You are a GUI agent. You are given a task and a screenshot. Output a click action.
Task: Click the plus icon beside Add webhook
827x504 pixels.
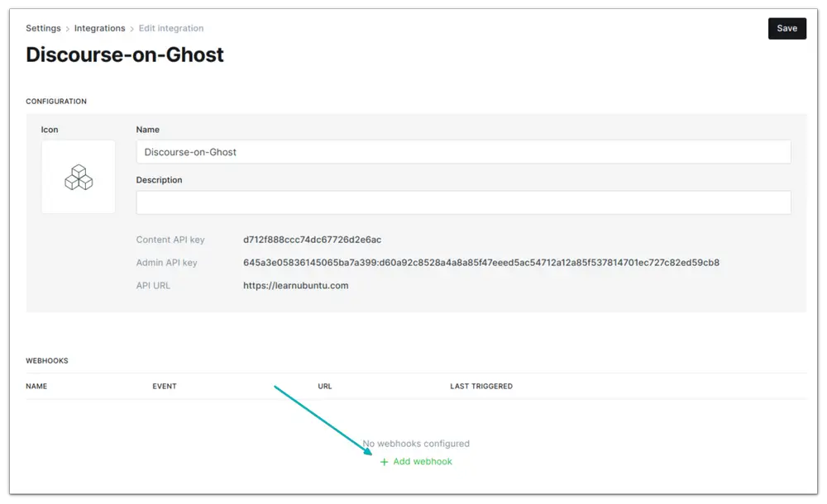click(x=383, y=462)
